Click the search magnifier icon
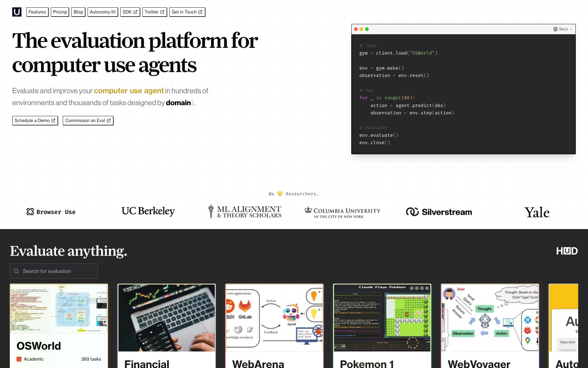 click(17, 271)
